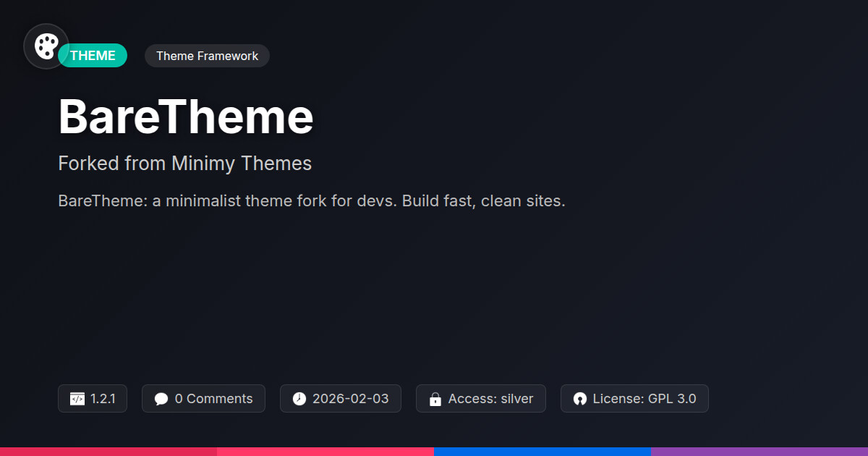Click the code window icon beside 1.2.1
Image resolution: width=868 pixels, height=456 pixels.
(x=77, y=399)
